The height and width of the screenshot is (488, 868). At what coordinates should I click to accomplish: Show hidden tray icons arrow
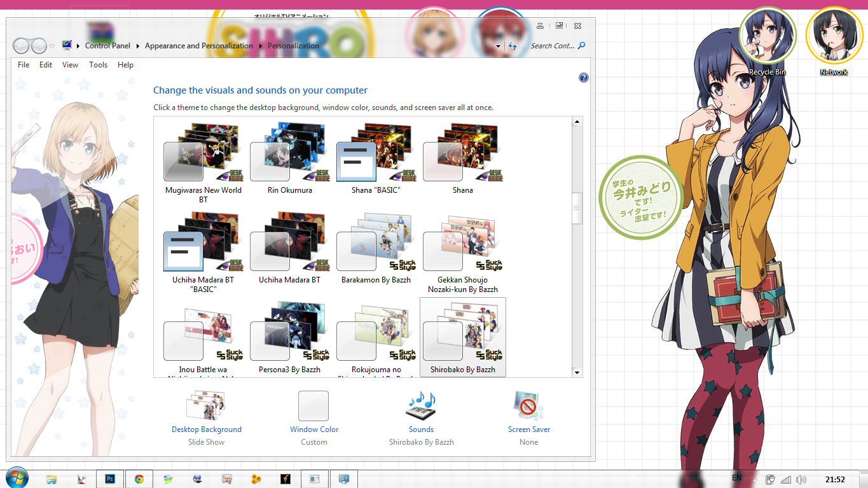point(755,479)
